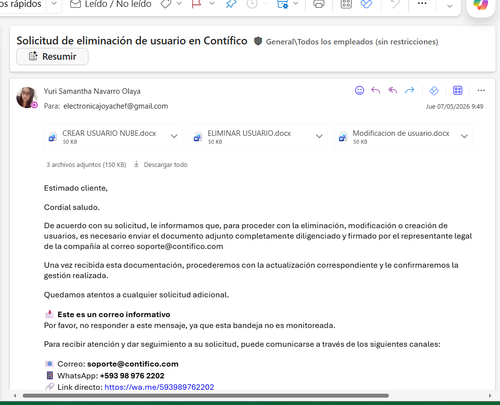Open the rules and settings toolbar icon

(x=282, y=4)
